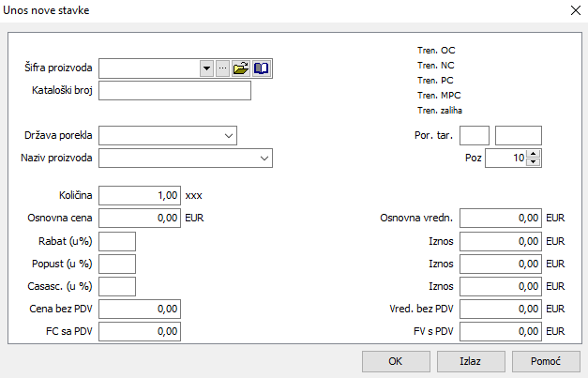This screenshot has width=588, height=378.
Task: Click into the Kataloški broj field
Action: coord(174,91)
